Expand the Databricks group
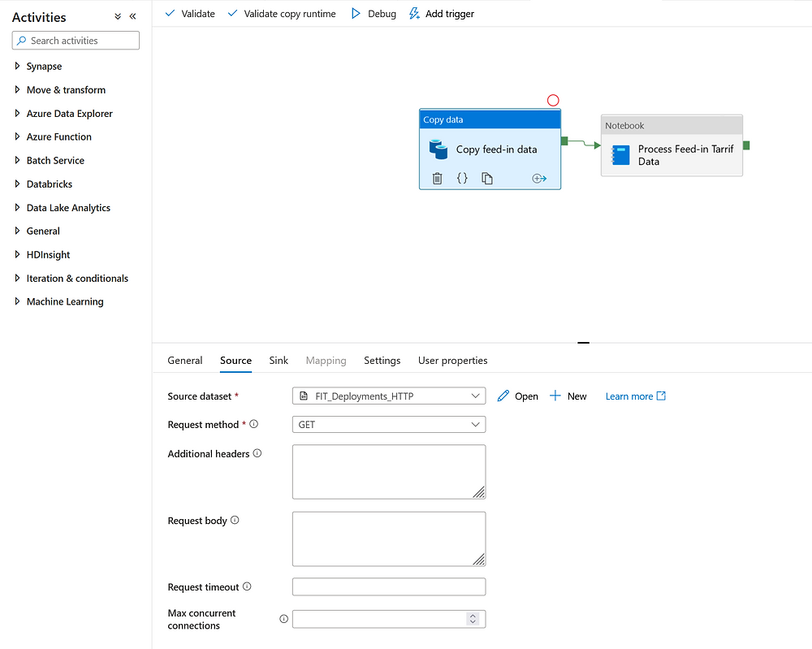Viewport: 812px width, 649px height. coord(17,184)
